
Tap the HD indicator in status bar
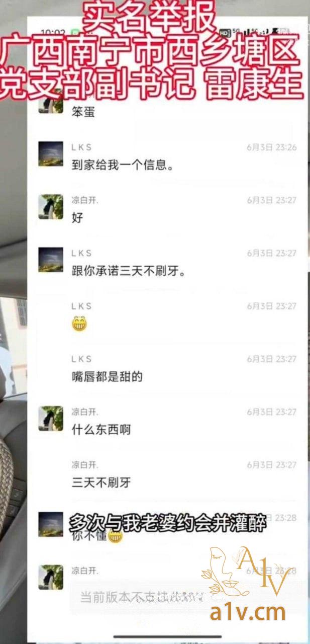click(x=225, y=33)
